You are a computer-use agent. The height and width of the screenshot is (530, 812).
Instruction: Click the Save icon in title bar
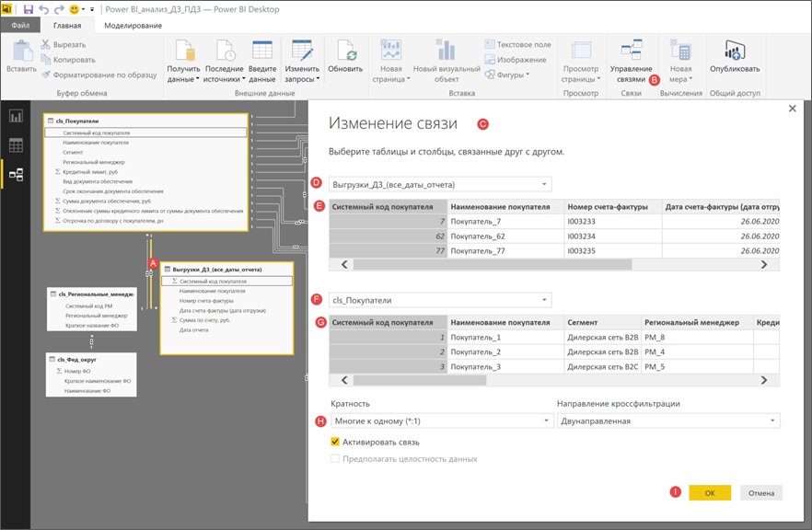point(29,9)
